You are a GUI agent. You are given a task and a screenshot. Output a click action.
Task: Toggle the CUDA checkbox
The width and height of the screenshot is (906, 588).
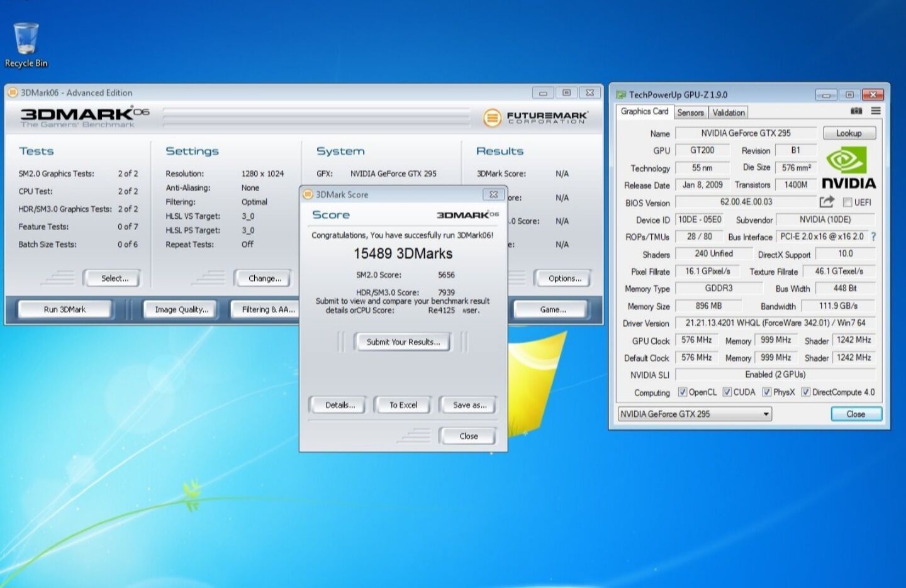click(x=727, y=392)
